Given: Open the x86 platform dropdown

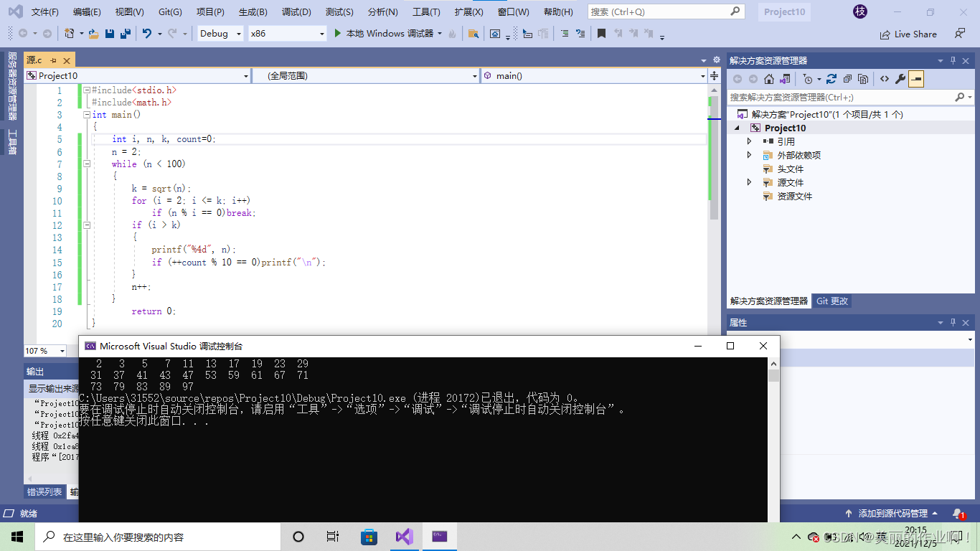Looking at the screenshot, I should click(287, 34).
